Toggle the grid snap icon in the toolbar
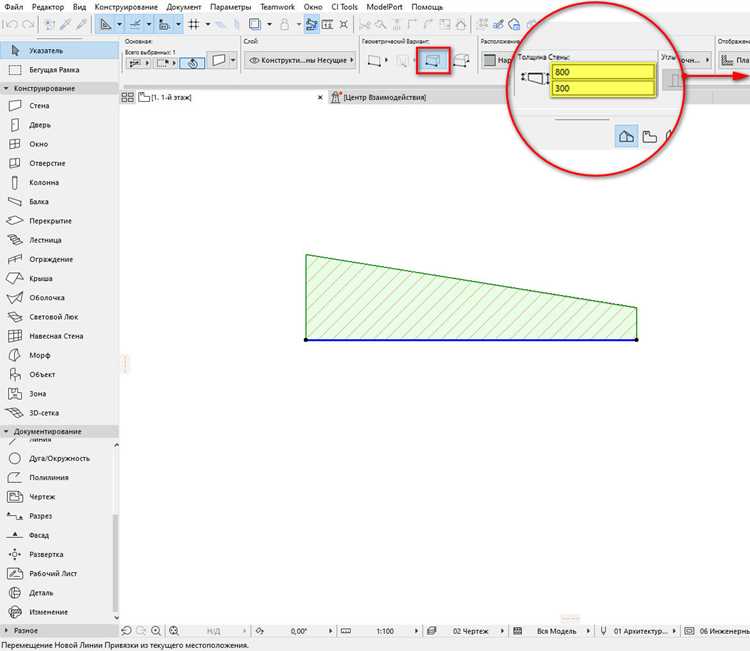Screen dimensions: 750x651 194,24
